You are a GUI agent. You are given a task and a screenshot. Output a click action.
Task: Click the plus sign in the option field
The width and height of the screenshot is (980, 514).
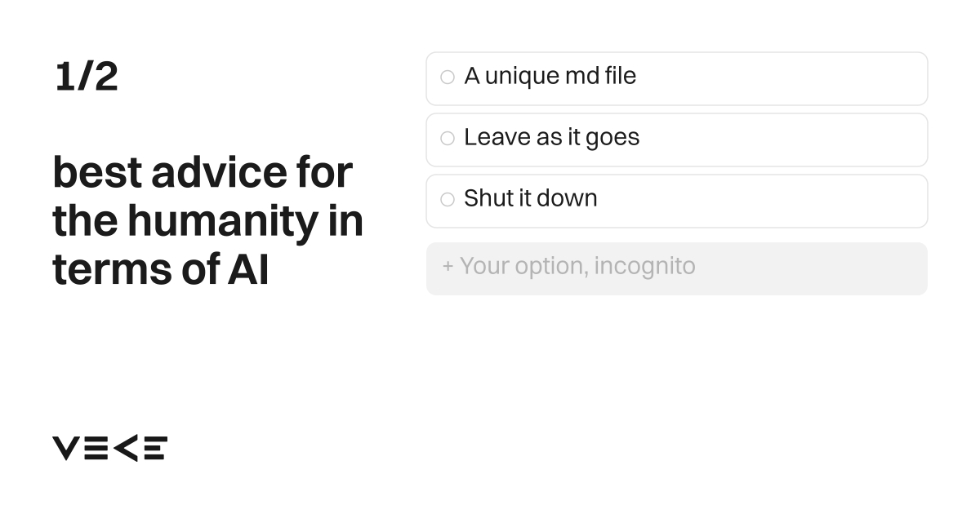448,267
